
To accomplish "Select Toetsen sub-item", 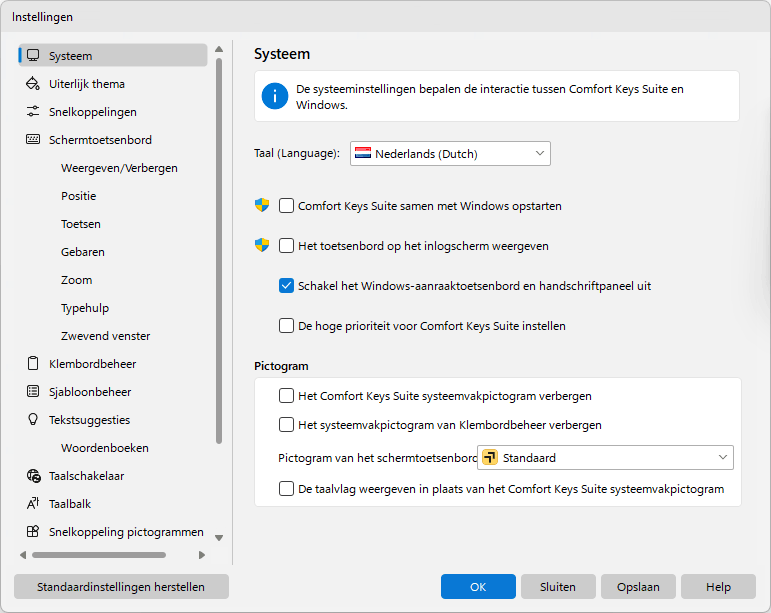I will tap(81, 224).
